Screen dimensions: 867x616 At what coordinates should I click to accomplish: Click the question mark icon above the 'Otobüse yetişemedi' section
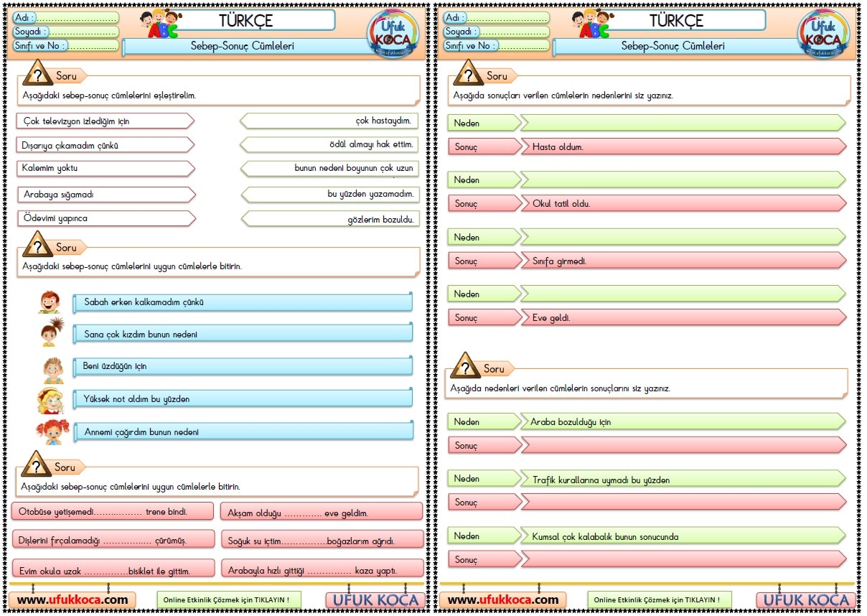35,465
